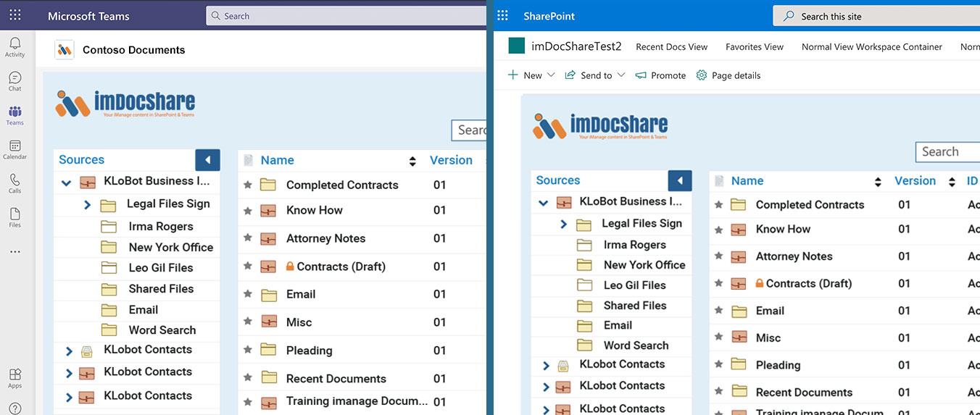Select Shared Files folder in SharePoint tree
Screen dimensions: 980x415
coord(635,306)
